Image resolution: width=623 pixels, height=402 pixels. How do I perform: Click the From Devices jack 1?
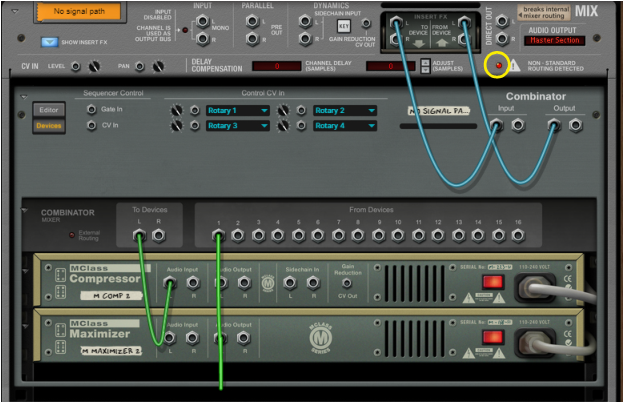(218, 236)
